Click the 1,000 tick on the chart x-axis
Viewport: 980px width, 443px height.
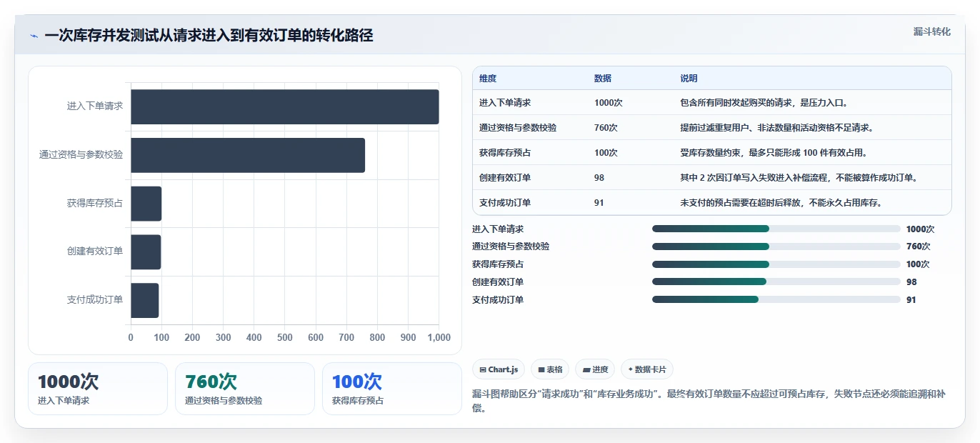point(439,337)
